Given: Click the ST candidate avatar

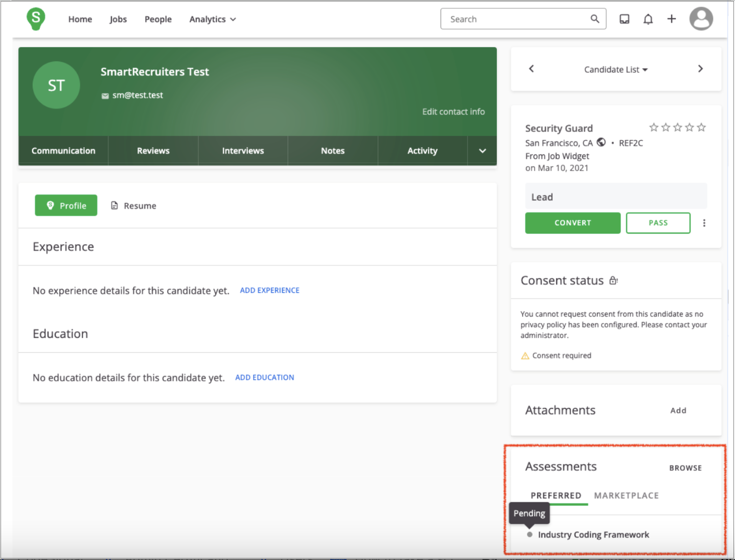Looking at the screenshot, I should [56, 85].
